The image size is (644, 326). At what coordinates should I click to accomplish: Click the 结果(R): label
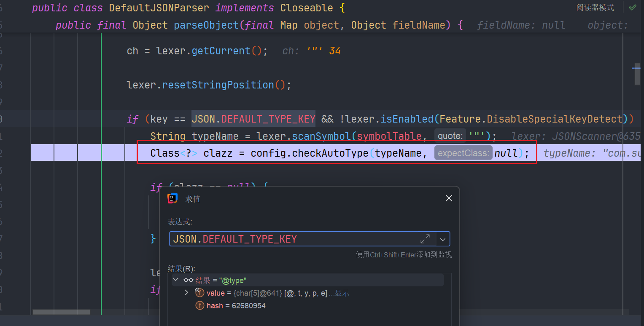click(x=181, y=268)
